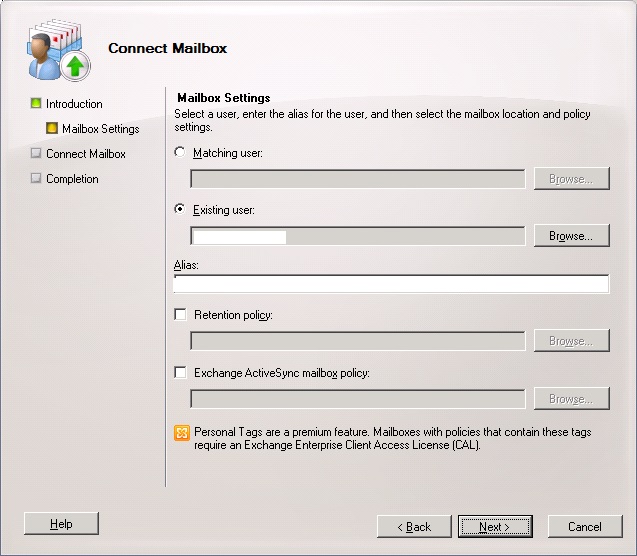Viewport: 637px width, 556px height.
Task: Click the gray Completion step indicator
Action: pyautogui.click(x=36, y=178)
